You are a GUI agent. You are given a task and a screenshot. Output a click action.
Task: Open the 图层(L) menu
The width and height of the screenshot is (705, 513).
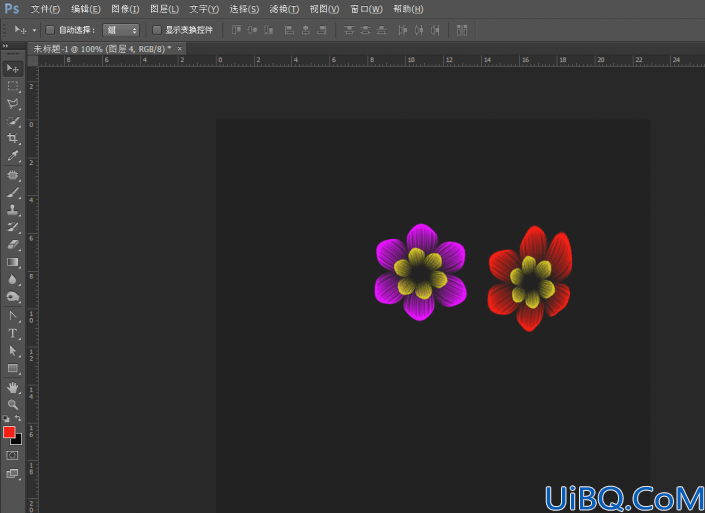164,9
